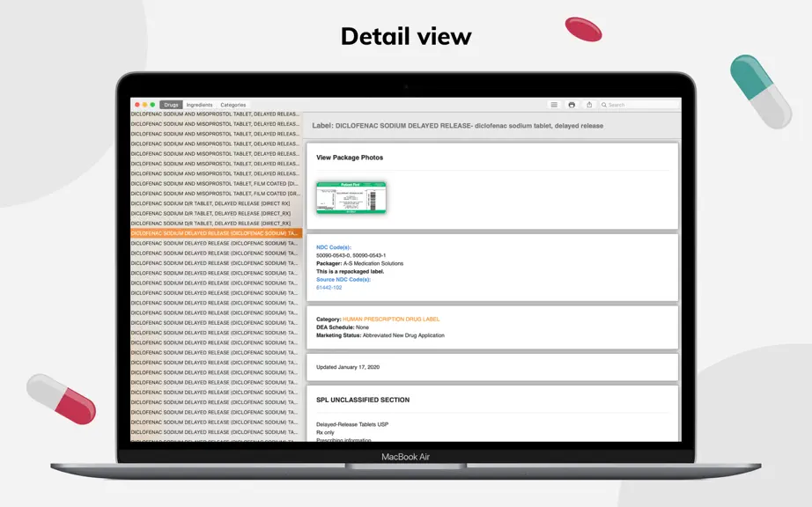812x507 pixels.
Task: Switch to the Drugs tab
Action: click(x=171, y=105)
